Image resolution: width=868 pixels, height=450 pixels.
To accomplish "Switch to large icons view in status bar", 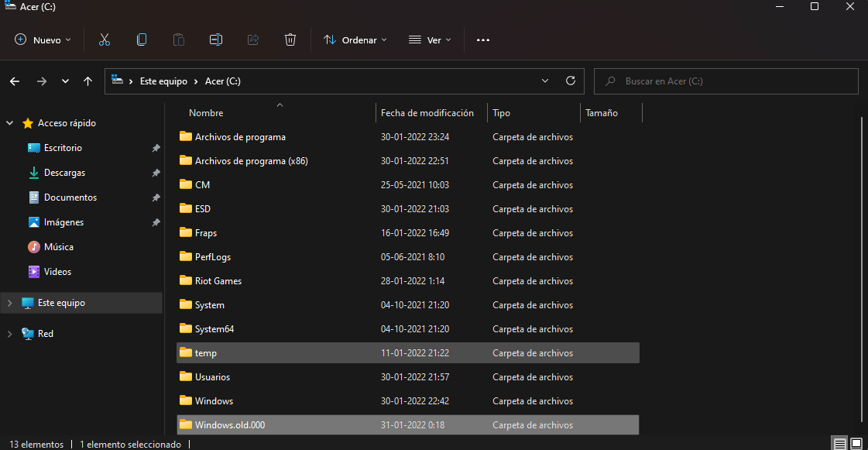I will pyautogui.click(x=856, y=443).
